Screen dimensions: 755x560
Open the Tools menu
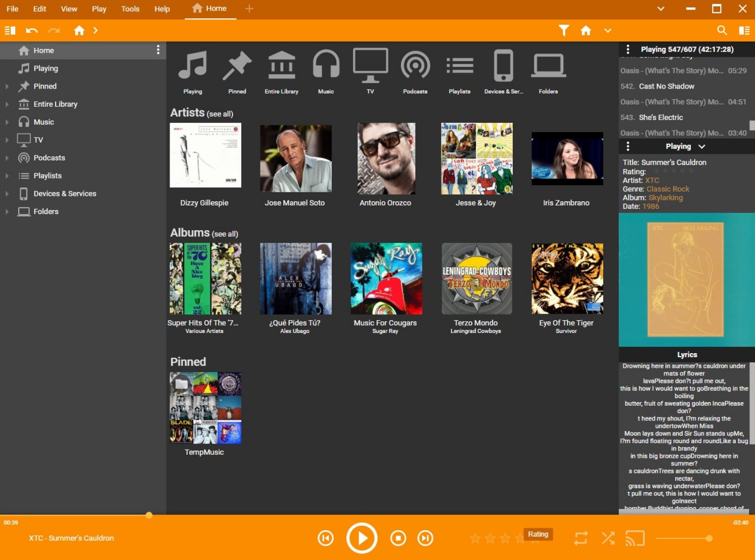click(130, 9)
